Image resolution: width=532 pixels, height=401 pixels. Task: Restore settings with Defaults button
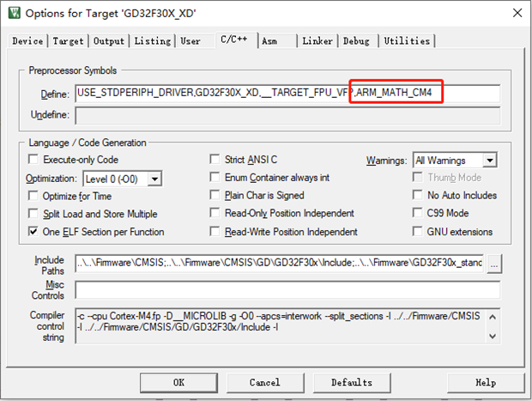pos(352,383)
